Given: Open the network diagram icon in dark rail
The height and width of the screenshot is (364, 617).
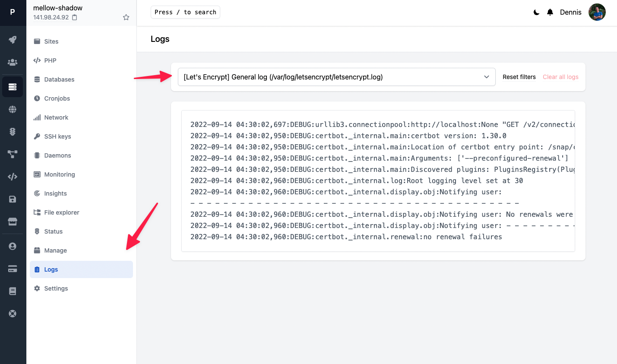Looking at the screenshot, I should tap(13, 154).
